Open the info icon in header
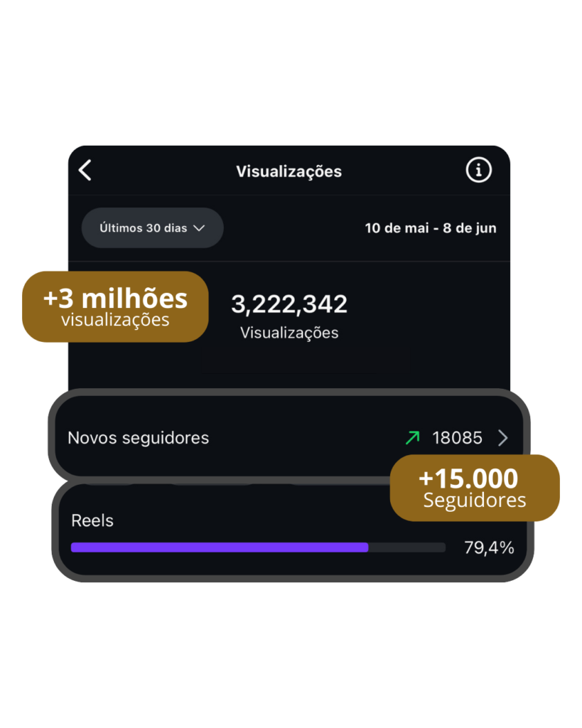 tap(478, 170)
